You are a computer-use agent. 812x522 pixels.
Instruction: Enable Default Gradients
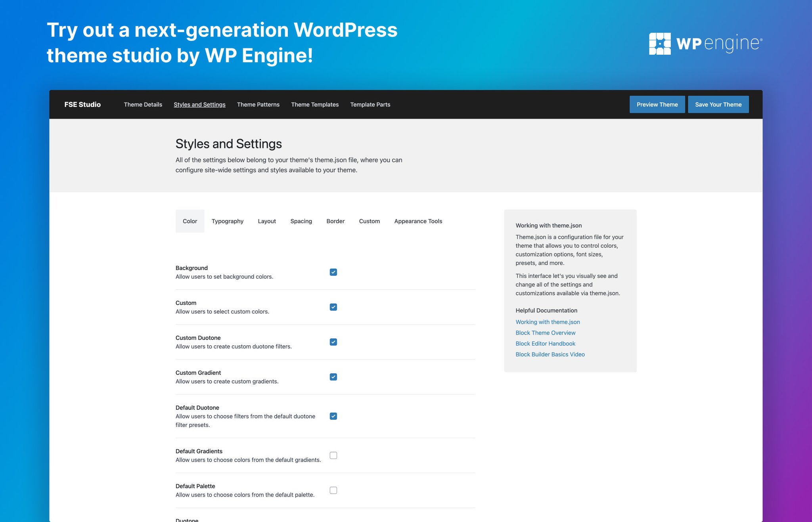[x=333, y=455]
